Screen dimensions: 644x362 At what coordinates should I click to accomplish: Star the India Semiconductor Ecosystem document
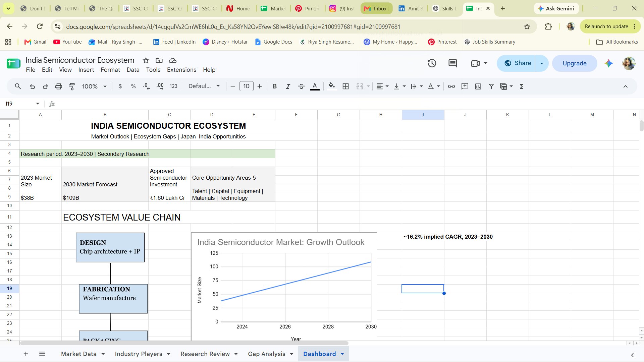146,60
